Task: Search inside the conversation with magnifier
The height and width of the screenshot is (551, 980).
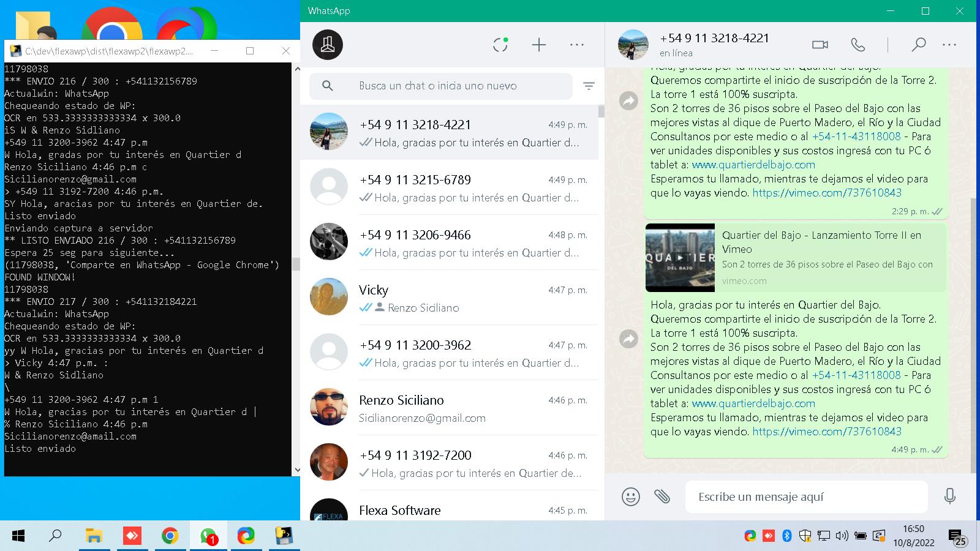Action: (918, 45)
